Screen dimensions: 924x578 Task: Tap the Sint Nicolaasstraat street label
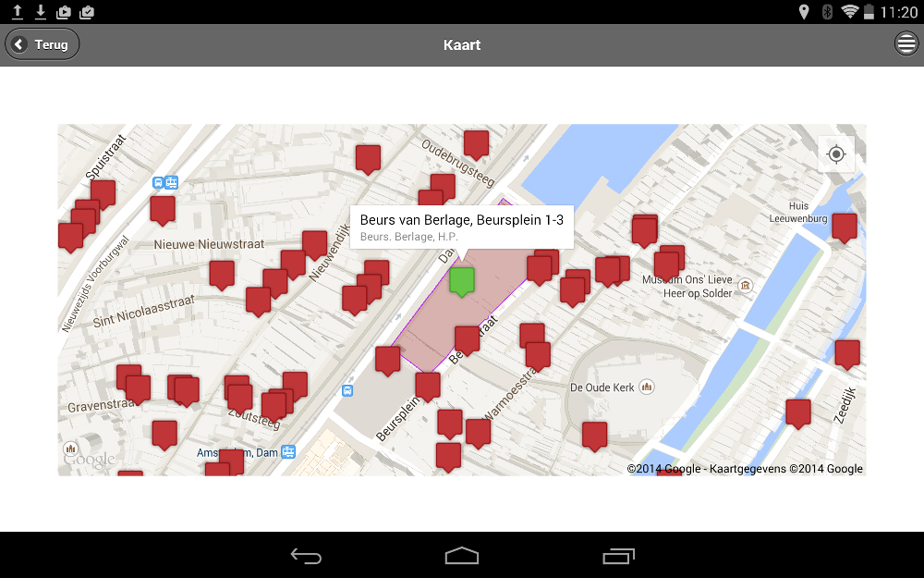click(x=144, y=311)
